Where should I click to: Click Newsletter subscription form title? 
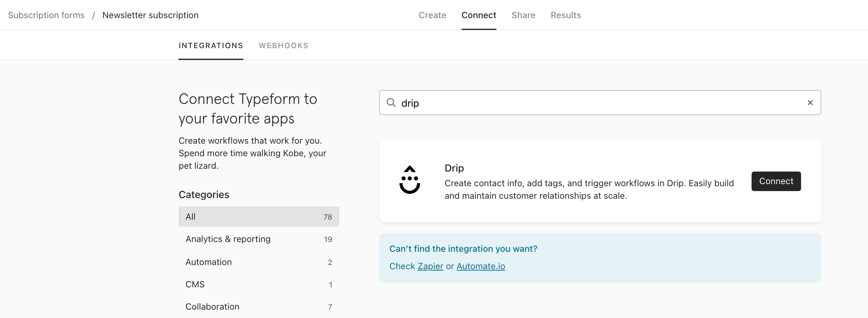pyautogui.click(x=150, y=15)
